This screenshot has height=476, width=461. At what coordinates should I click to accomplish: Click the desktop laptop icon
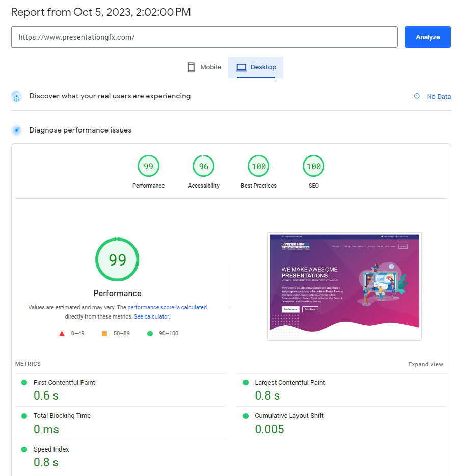pyautogui.click(x=241, y=67)
